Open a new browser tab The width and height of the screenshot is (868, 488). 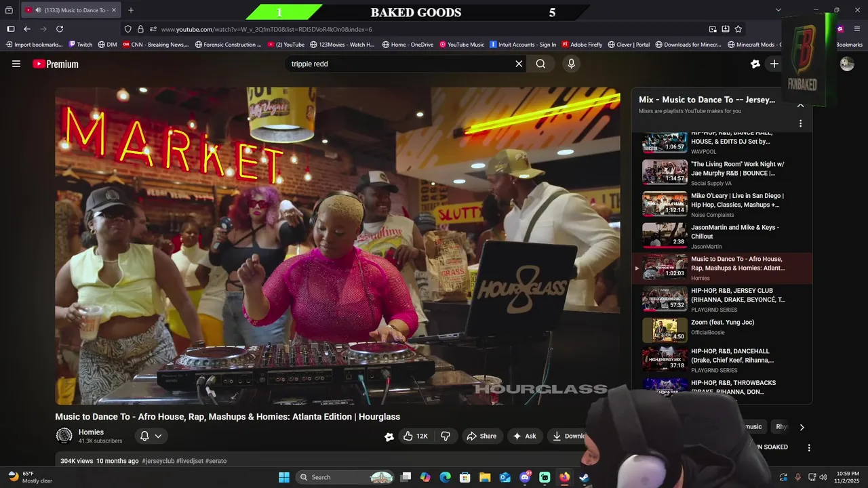tap(131, 10)
